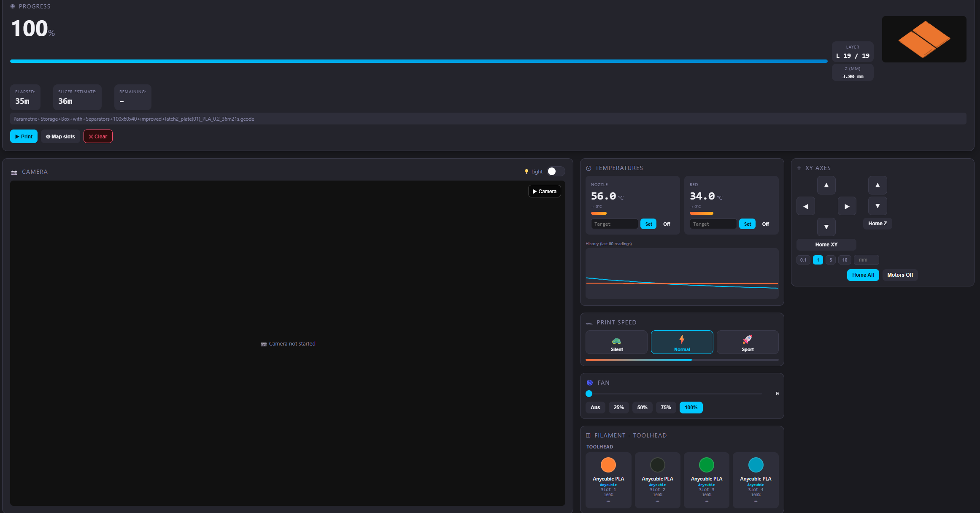Open the Map slots dialog

(x=60, y=136)
